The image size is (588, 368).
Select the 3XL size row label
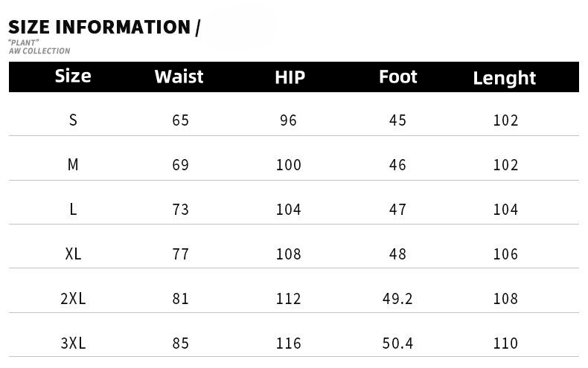[73, 343]
